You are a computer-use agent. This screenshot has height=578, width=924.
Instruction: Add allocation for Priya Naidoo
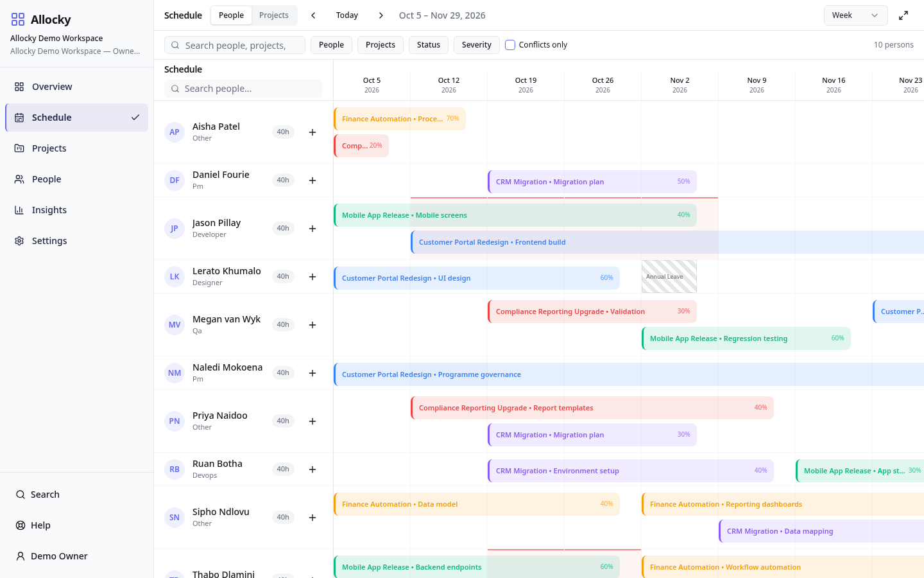[312, 421]
